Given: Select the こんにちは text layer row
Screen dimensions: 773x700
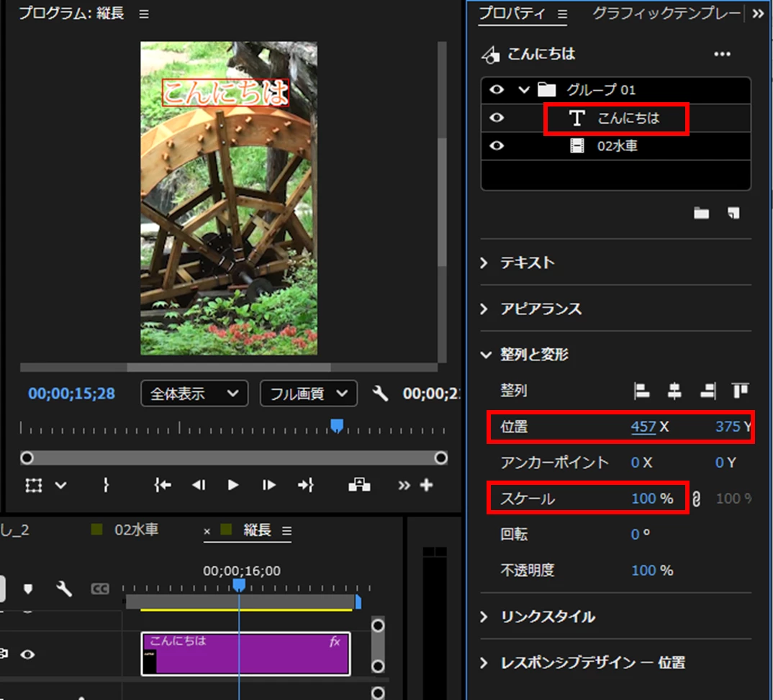Looking at the screenshot, I should point(616,118).
